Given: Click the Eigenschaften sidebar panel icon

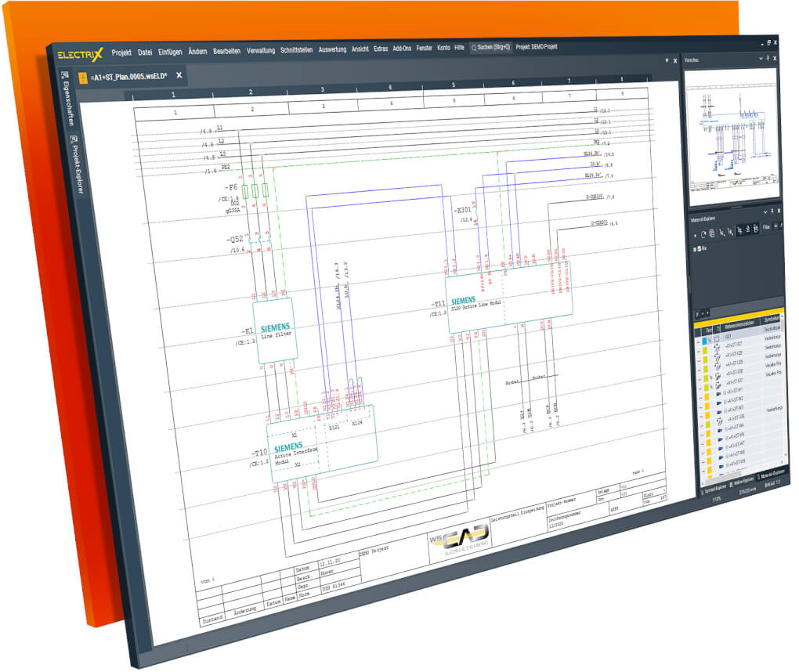Looking at the screenshot, I should [x=64, y=74].
